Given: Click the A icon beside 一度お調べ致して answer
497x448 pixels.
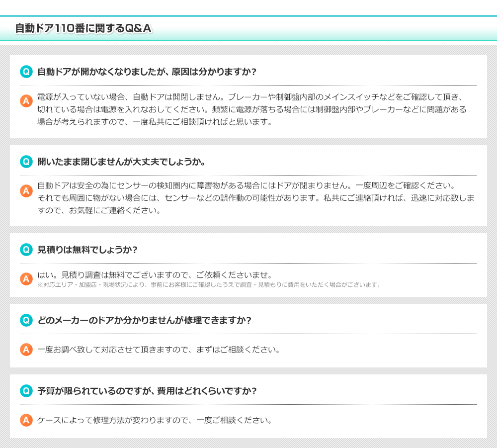Looking at the screenshot, I should click(26, 350).
